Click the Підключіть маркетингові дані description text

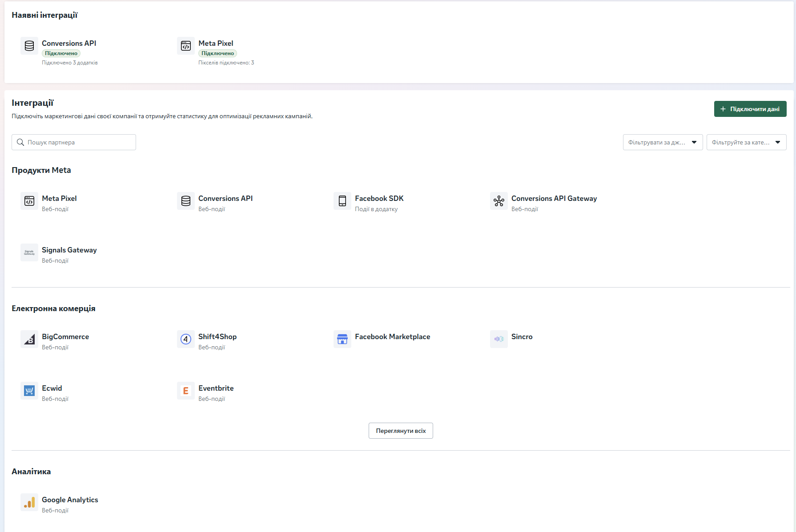(162, 116)
